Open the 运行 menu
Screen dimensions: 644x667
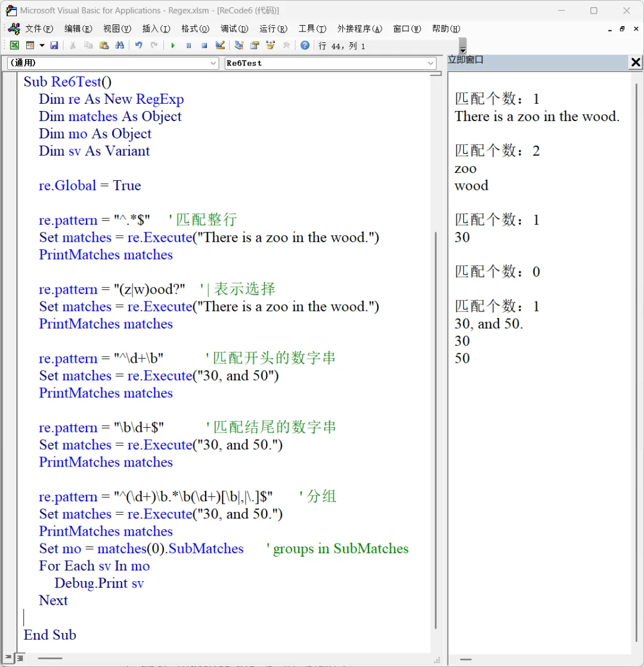coord(273,29)
